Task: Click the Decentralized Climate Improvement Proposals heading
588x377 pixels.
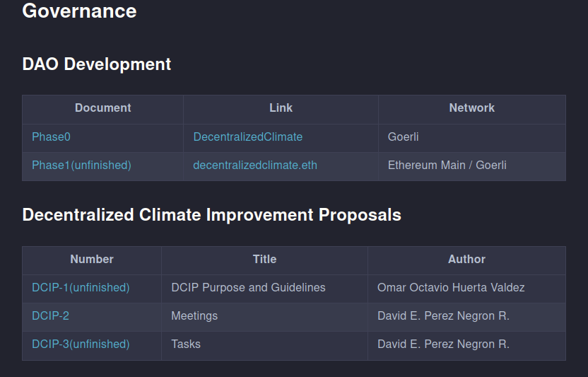Action: 212,215
